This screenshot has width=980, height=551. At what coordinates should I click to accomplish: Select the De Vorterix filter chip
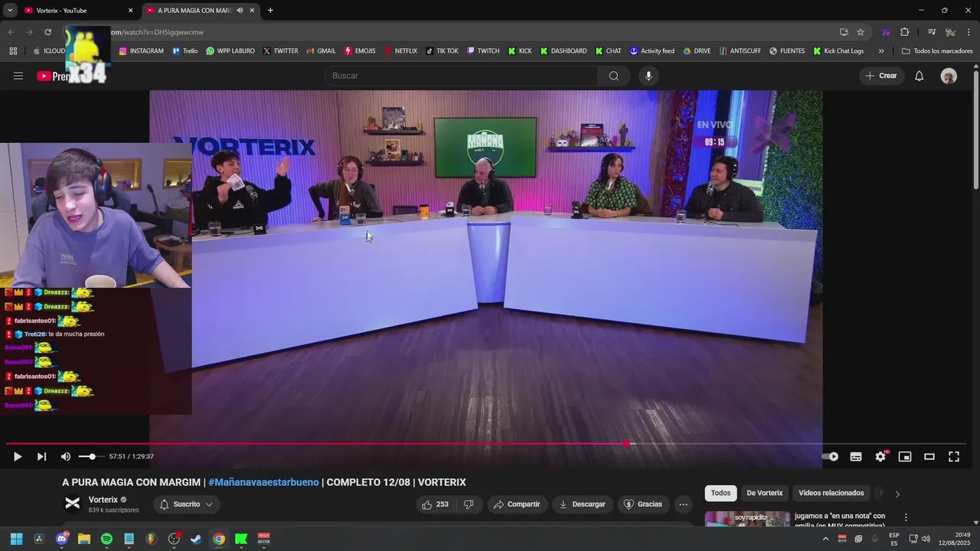tap(764, 494)
